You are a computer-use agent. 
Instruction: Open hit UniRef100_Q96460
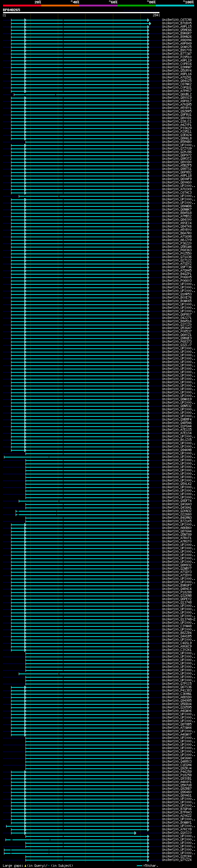coord(177,792)
